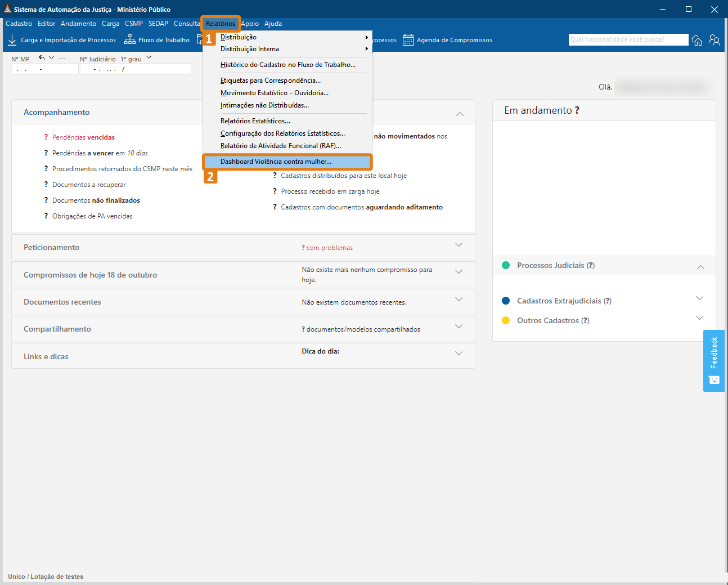Select Relatório de Atividade Funcional (RAF)
Screen dimensions: 728x585
click(x=287, y=146)
